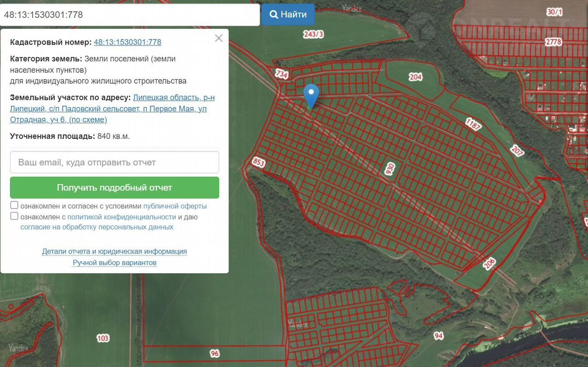Select parcel label 103 on map
Screen dimensions: 588x367
click(103, 338)
